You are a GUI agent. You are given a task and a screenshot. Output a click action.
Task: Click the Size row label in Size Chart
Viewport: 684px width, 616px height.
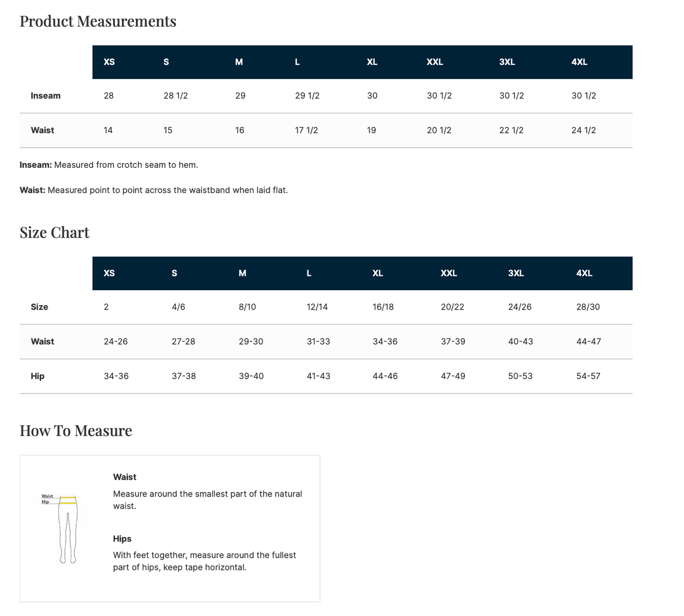coord(39,307)
